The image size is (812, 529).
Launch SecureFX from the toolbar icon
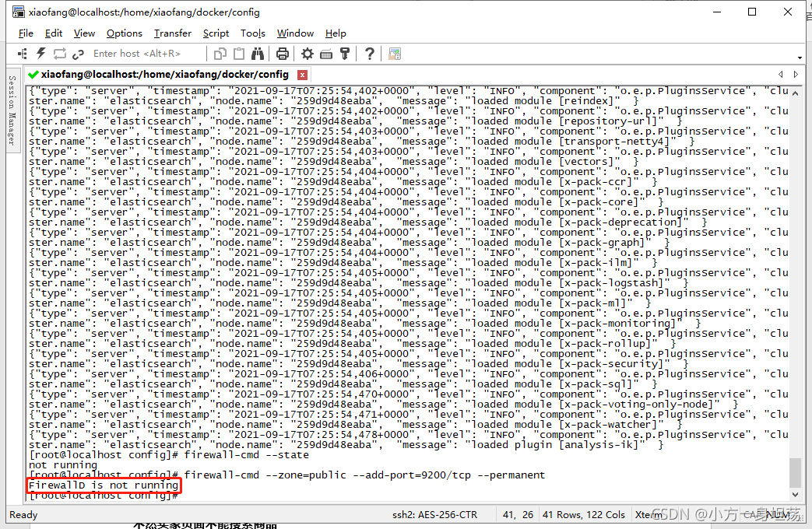pos(395,54)
